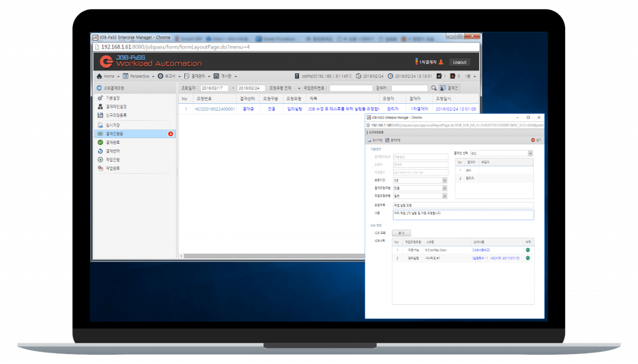Click the 결재건 button

coord(449,88)
